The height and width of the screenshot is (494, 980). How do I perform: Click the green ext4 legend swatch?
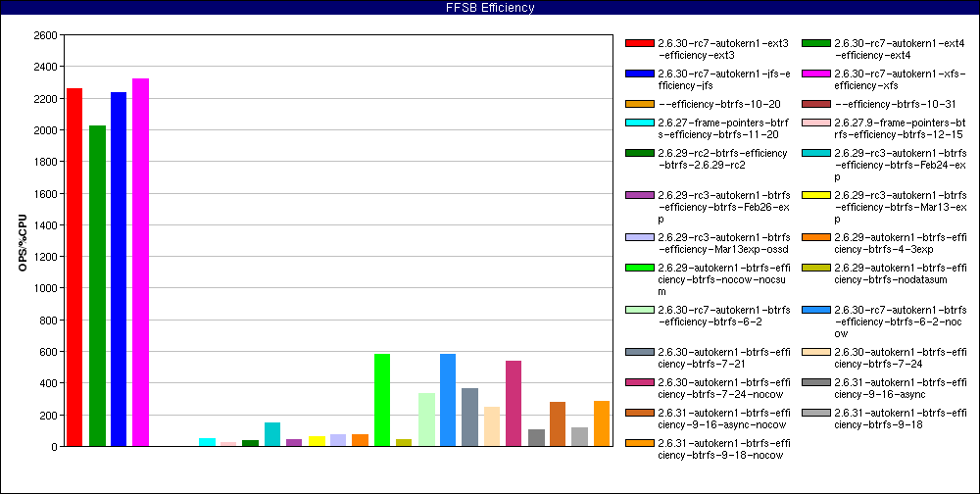[x=816, y=43]
